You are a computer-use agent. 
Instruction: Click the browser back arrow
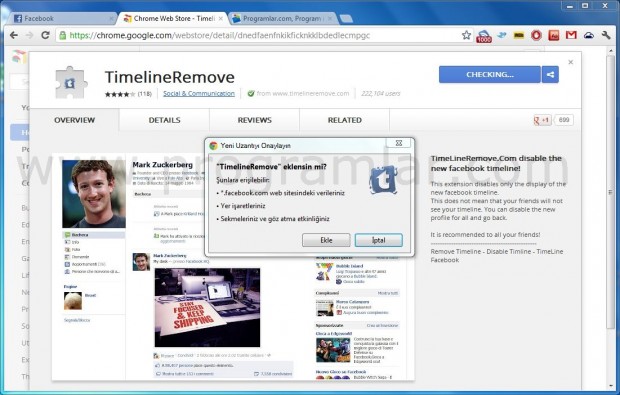pyautogui.click(x=14, y=35)
